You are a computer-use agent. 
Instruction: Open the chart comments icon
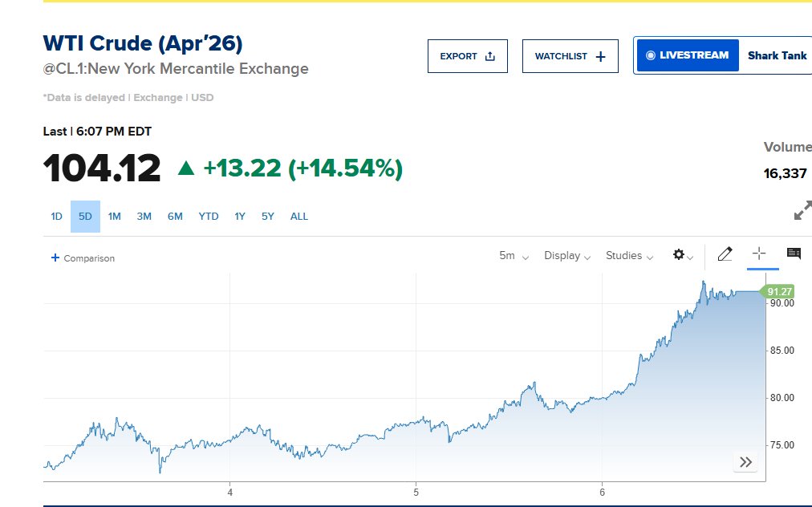pyautogui.click(x=794, y=253)
